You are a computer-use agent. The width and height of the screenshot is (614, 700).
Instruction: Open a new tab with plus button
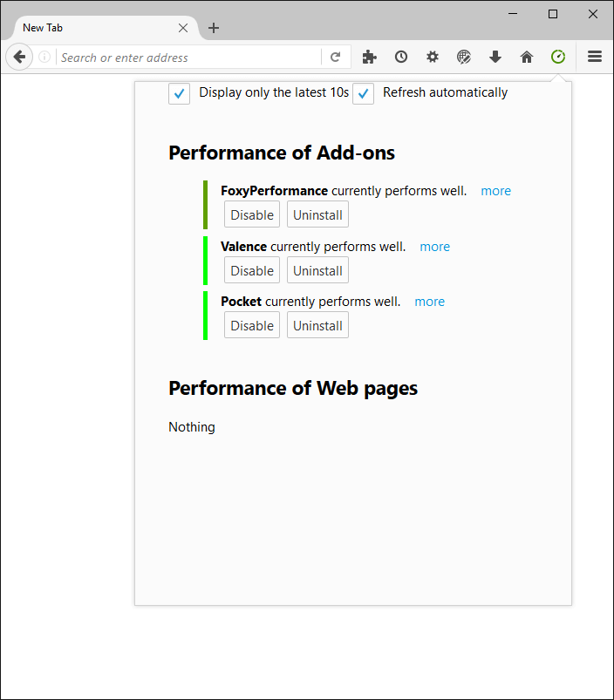tap(214, 28)
